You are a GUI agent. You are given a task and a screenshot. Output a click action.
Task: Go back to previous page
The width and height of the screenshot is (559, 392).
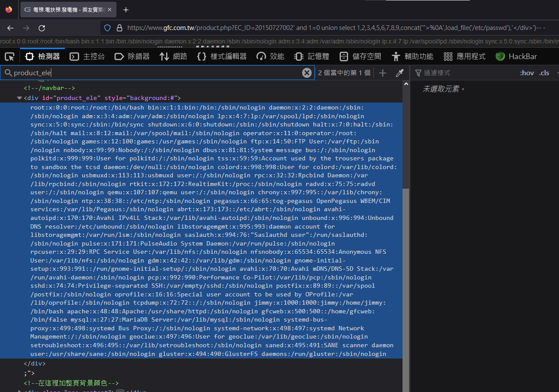click(x=10, y=28)
